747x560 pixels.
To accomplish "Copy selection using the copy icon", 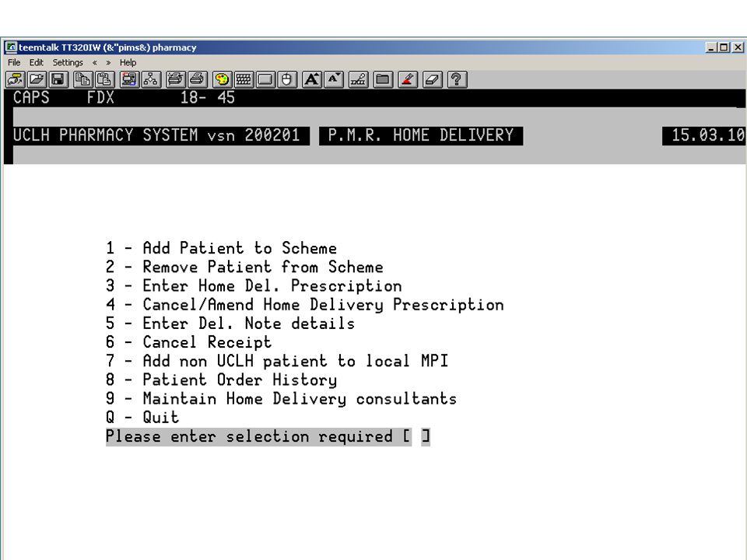I will click(83, 79).
